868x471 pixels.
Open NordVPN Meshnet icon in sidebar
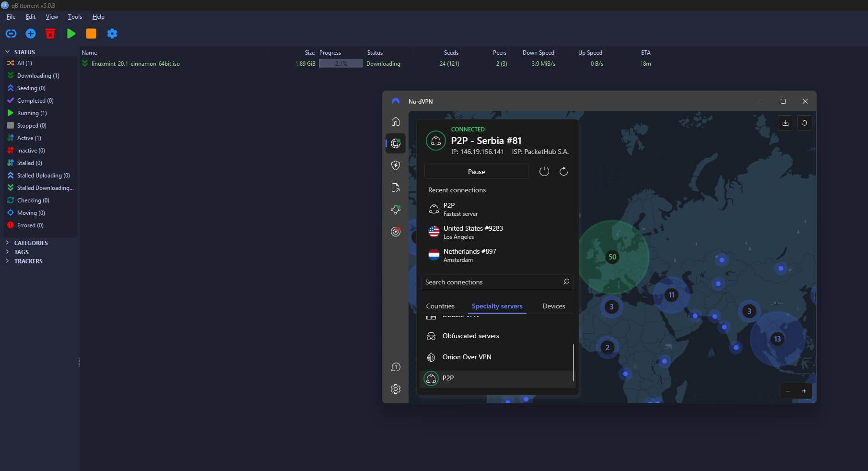pos(396,209)
